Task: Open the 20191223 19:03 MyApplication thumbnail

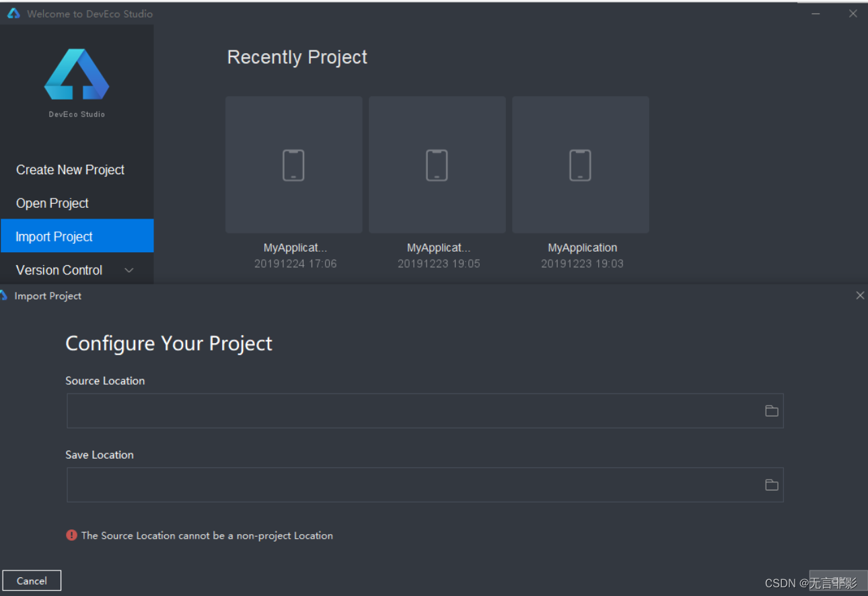Action: [x=581, y=165]
